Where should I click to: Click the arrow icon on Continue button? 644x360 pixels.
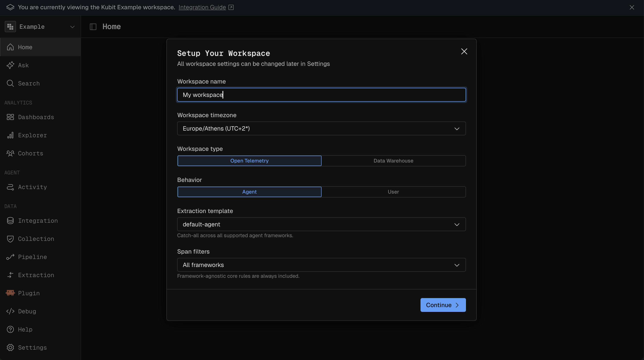[x=457, y=305]
